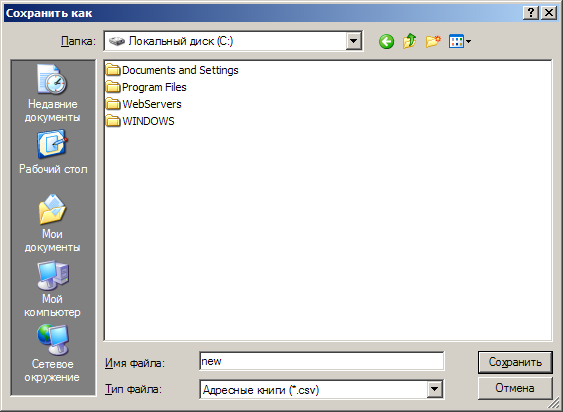The image size is (563, 412).
Task: Open Недавние документы in the sidebar
Action: tap(52, 93)
